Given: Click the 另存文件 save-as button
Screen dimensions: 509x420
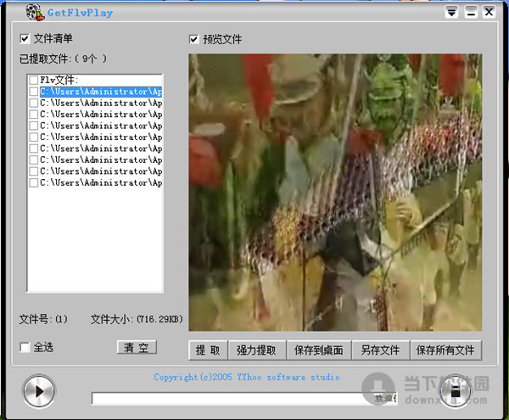Looking at the screenshot, I should point(380,350).
